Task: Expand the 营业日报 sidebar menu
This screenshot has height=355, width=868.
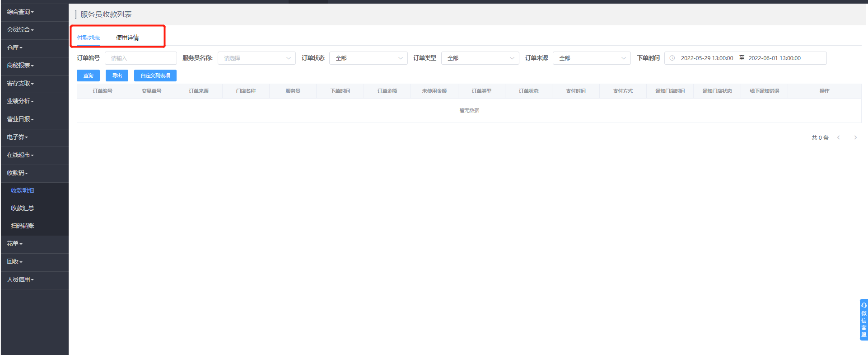Action: coord(34,119)
